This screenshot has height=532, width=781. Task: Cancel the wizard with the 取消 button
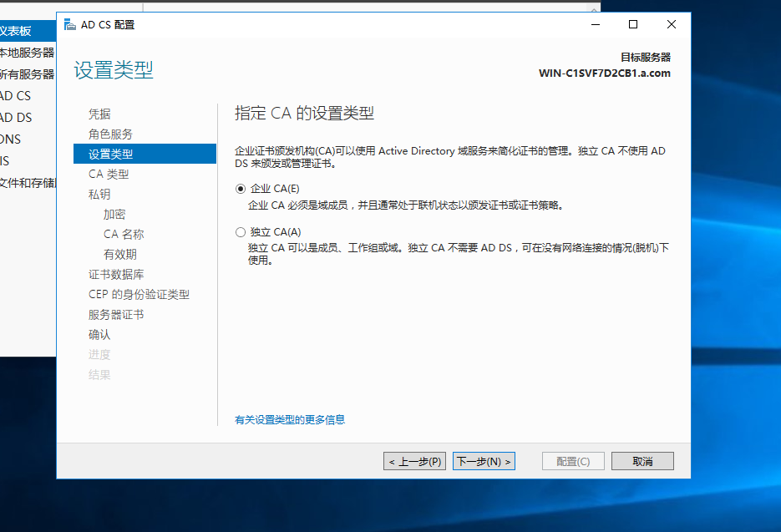click(x=642, y=461)
